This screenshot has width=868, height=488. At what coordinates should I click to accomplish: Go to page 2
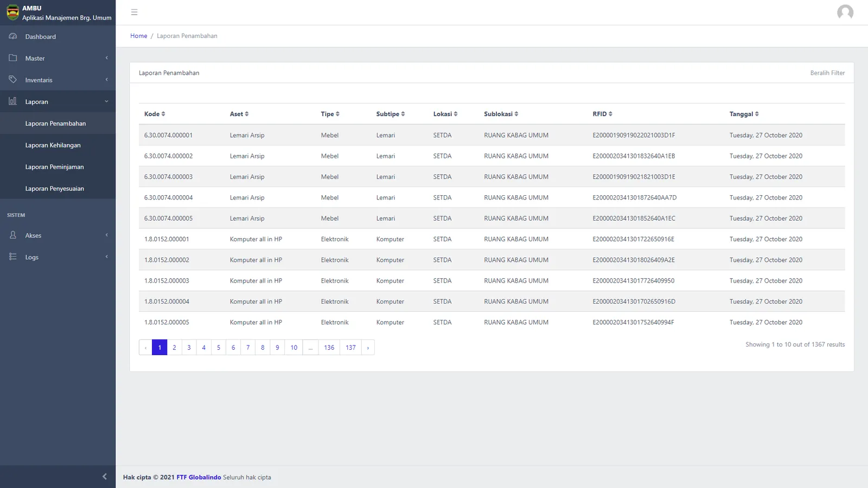174,348
